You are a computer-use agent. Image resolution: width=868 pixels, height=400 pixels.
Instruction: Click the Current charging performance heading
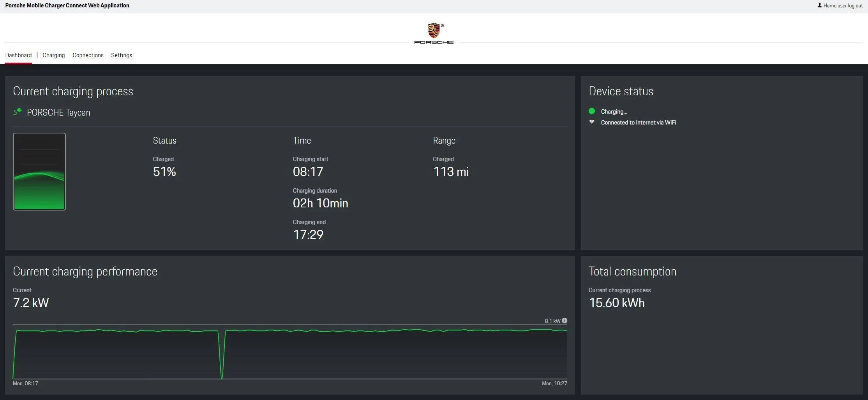tap(85, 271)
